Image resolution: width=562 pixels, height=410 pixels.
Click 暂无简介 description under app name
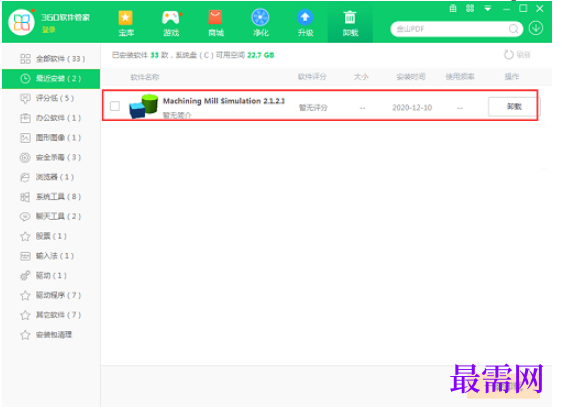177,115
